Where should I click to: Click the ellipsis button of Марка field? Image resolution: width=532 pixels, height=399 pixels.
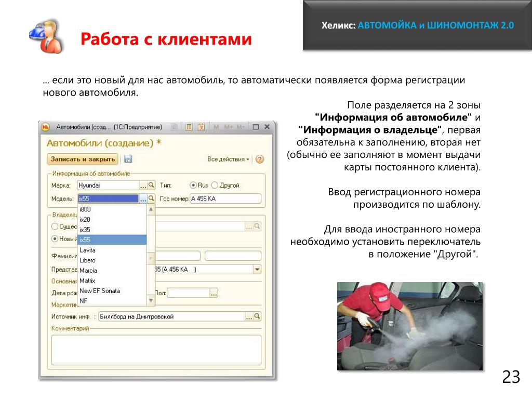click(x=143, y=185)
